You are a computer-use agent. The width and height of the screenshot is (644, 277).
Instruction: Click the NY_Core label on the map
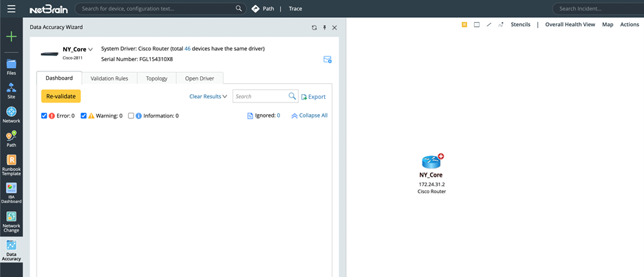(431, 175)
